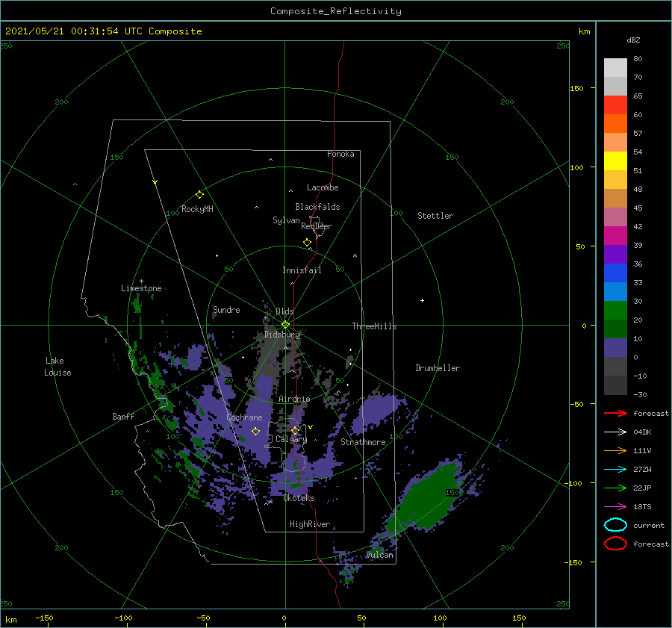Click the Cochrane label
672x628 pixels.
pyautogui.click(x=244, y=417)
